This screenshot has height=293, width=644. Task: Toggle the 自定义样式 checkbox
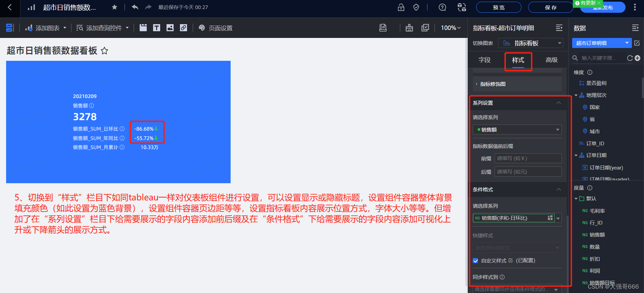point(475,261)
